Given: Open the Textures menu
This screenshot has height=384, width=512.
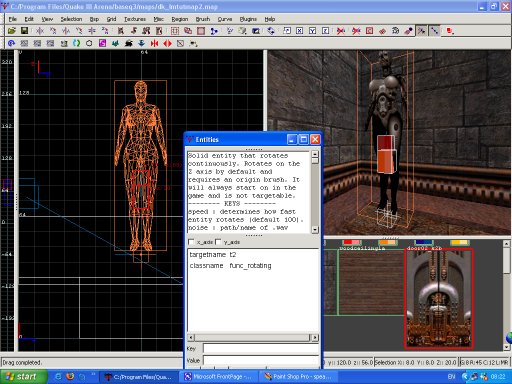Looking at the screenshot, I should coord(135,19).
